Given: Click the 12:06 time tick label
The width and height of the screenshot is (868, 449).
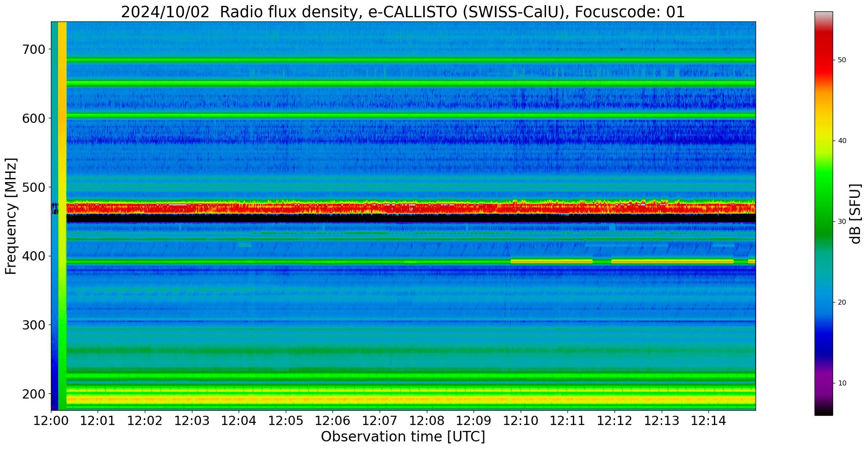Looking at the screenshot, I should coord(333,421).
